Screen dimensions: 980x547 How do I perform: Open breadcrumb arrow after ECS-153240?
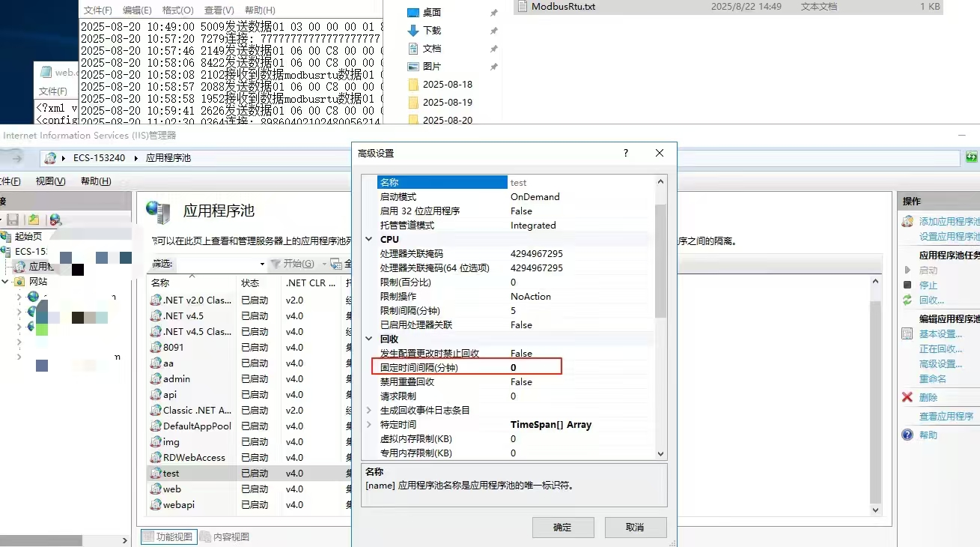click(x=136, y=158)
